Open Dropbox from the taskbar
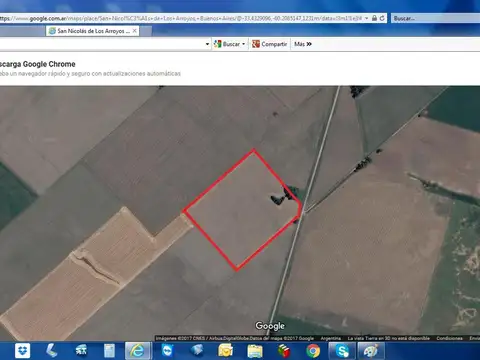The image size is (480, 360). 23,351
